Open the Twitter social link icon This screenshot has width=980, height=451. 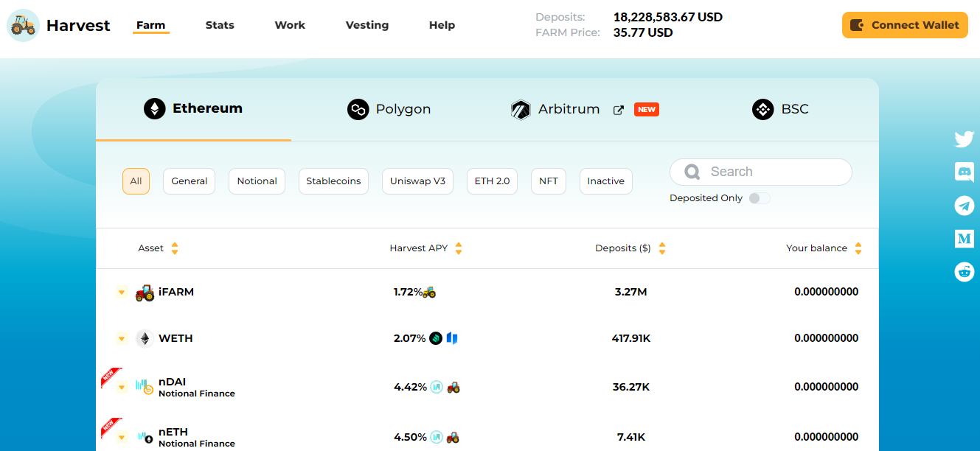(x=964, y=139)
